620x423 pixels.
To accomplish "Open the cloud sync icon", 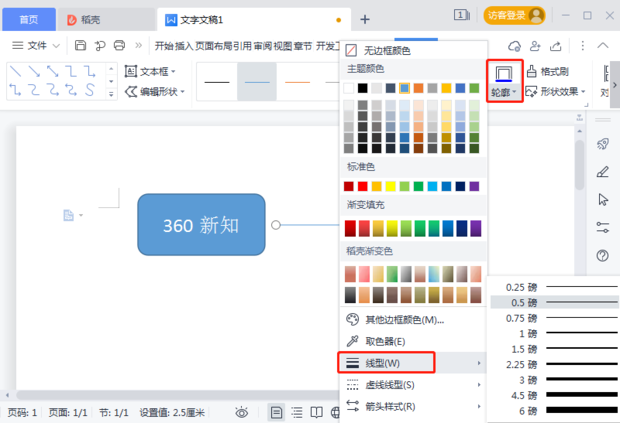I will [x=514, y=46].
